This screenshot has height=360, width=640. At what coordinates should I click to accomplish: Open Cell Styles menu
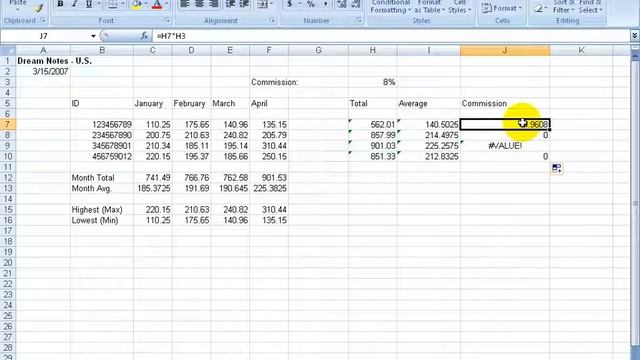click(x=460, y=7)
